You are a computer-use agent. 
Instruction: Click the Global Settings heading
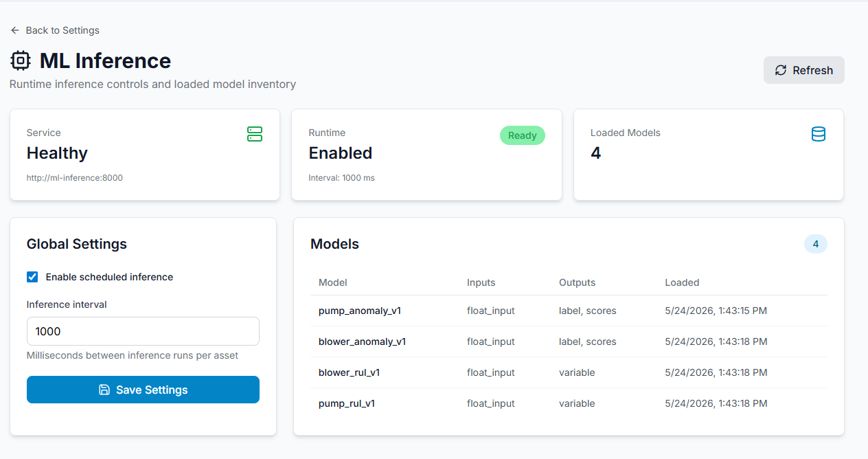tap(77, 244)
